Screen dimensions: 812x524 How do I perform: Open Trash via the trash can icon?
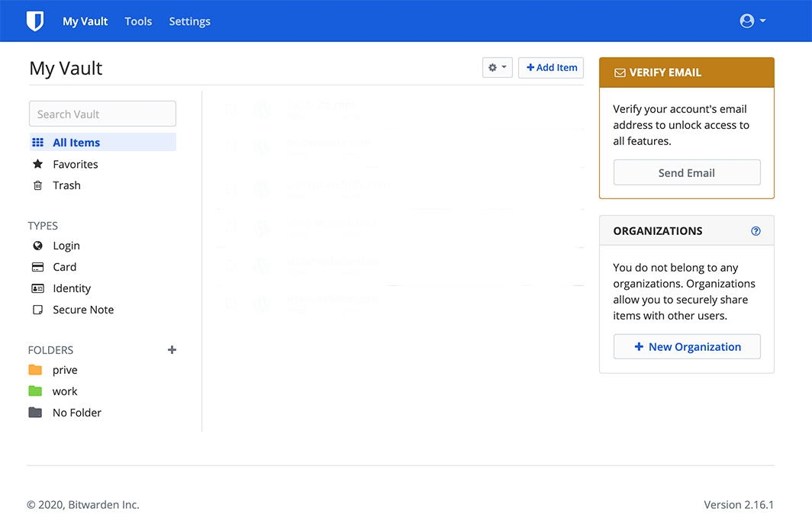[38, 185]
